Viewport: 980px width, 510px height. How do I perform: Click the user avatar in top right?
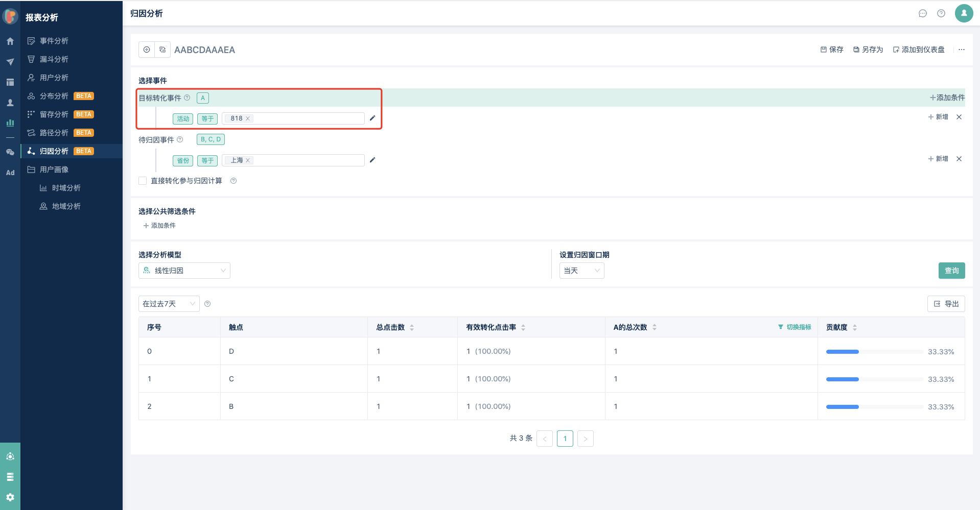[x=964, y=13]
